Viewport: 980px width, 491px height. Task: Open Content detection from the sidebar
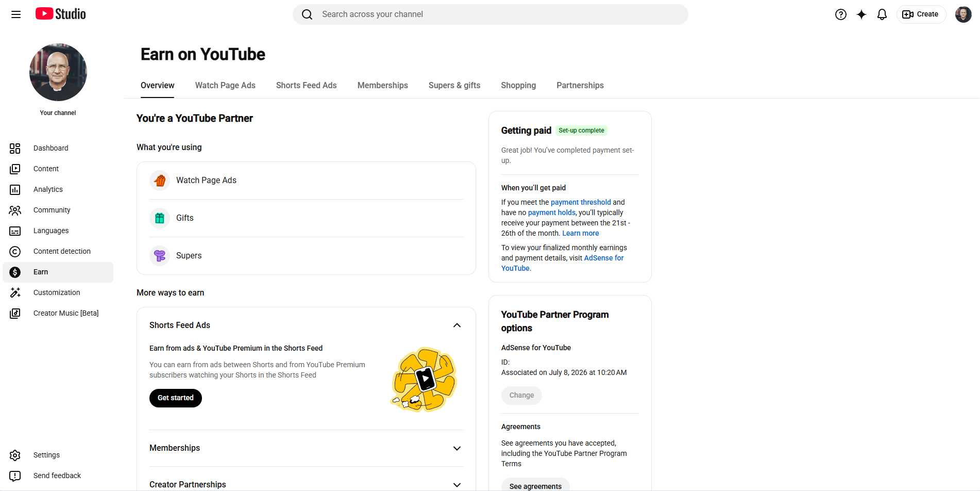point(58,252)
